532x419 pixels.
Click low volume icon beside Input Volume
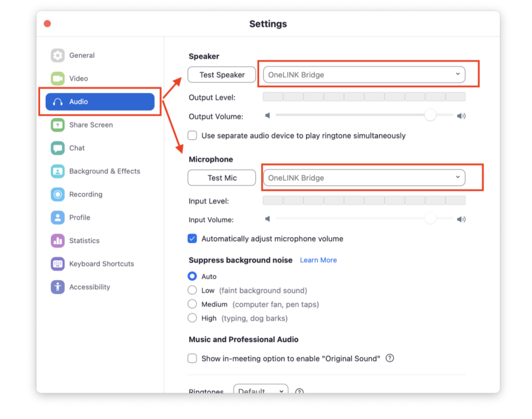(268, 219)
